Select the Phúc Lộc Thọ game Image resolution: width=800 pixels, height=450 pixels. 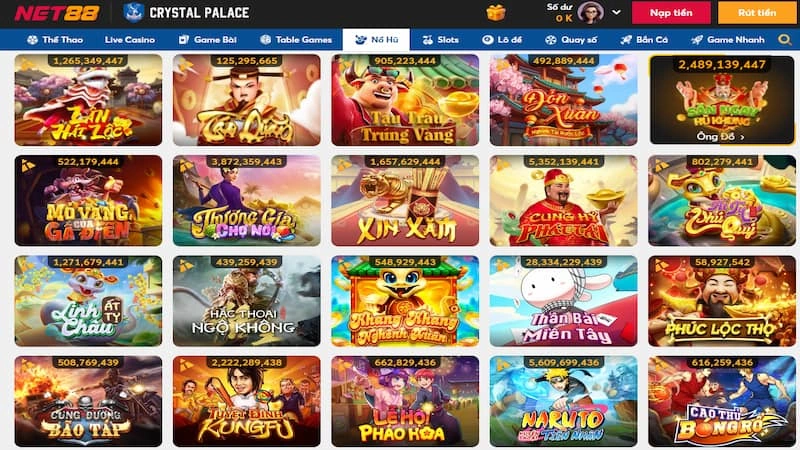[722, 301]
